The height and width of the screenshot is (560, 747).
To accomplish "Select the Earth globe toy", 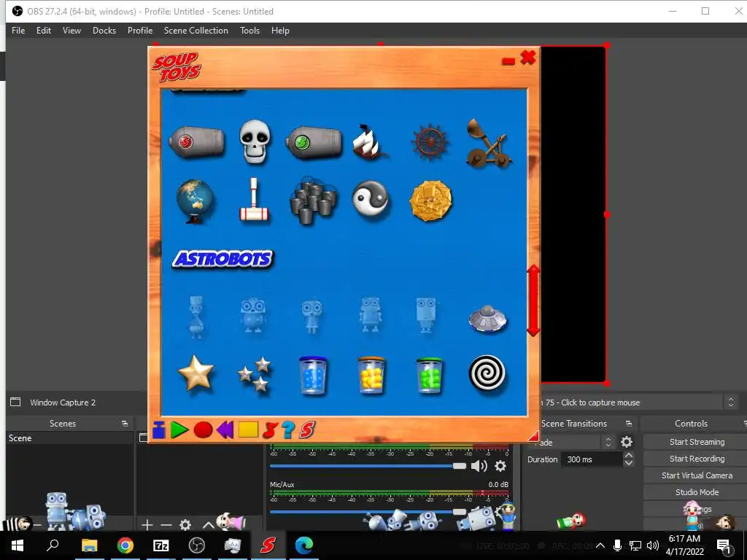I will click(x=195, y=201).
